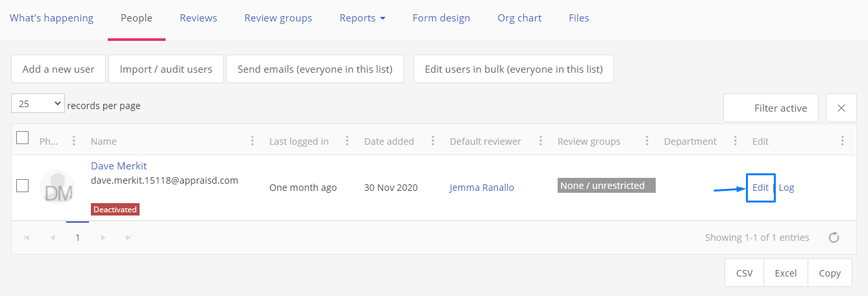Expand the Reports dropdown menu

point(362,18)
